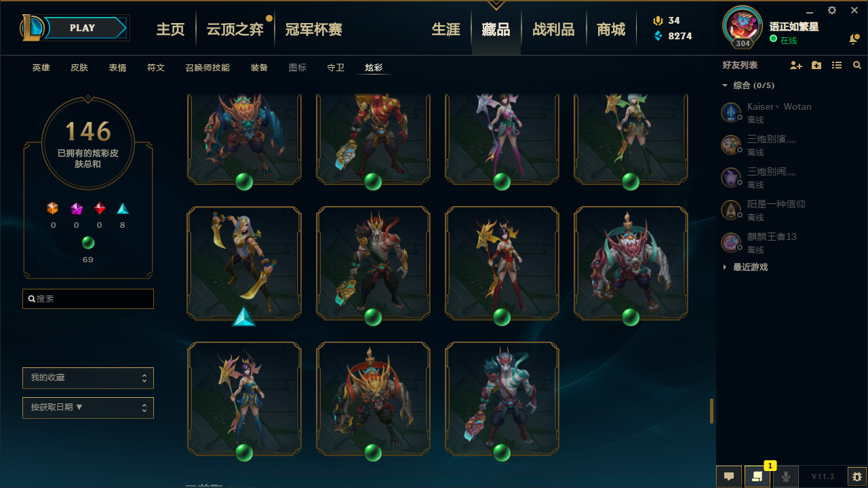Open the missions icon with badge 1
This screenshot has height=488, width=868.
[757, 476]
